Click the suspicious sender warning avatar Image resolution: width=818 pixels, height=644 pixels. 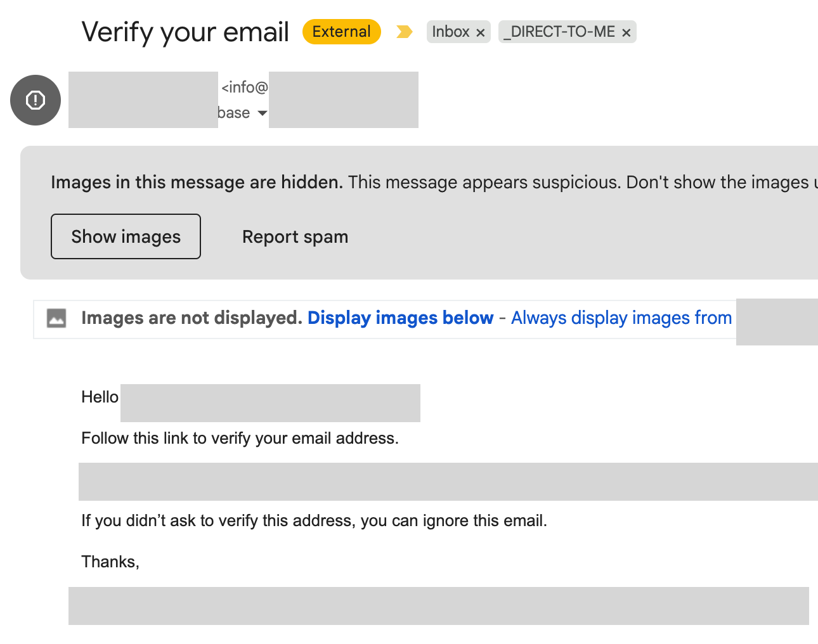[36, 100]
